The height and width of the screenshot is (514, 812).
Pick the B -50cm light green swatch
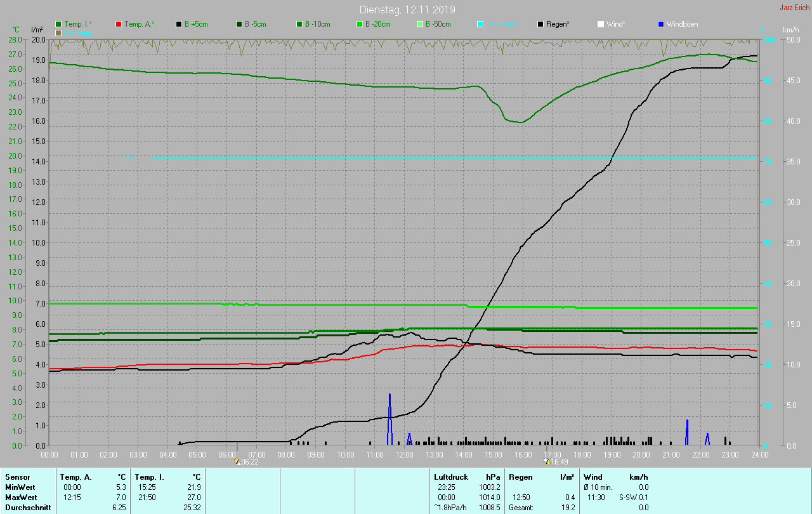point(420,24)
